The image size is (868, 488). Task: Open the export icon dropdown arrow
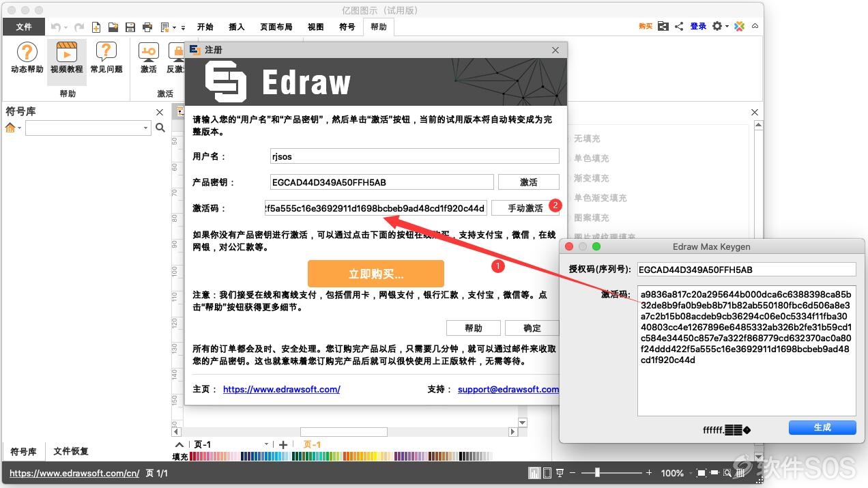click(x=175, y=27)
